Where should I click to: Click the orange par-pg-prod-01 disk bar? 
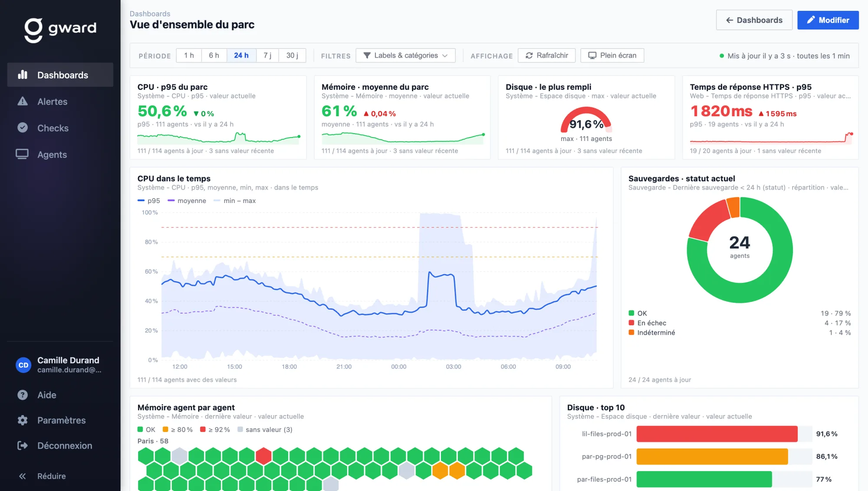pyautogui.click(x=712, y=456)
